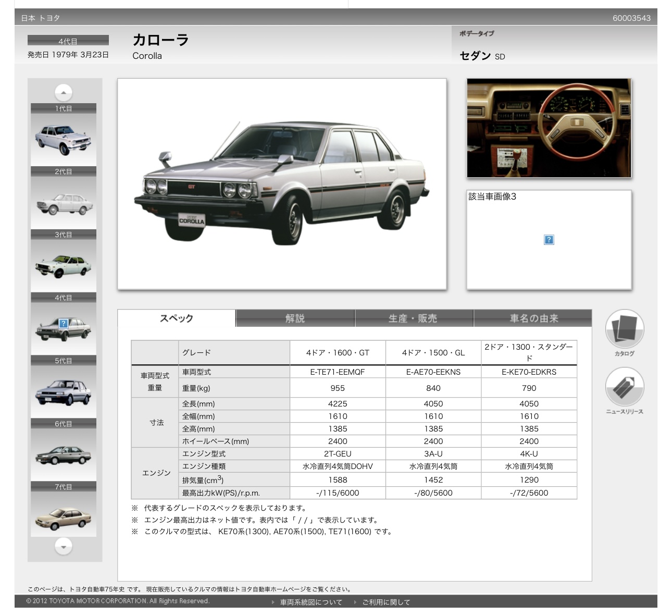Open the カタログ catalog icon
672x616 pixels.
pos(624,329)
